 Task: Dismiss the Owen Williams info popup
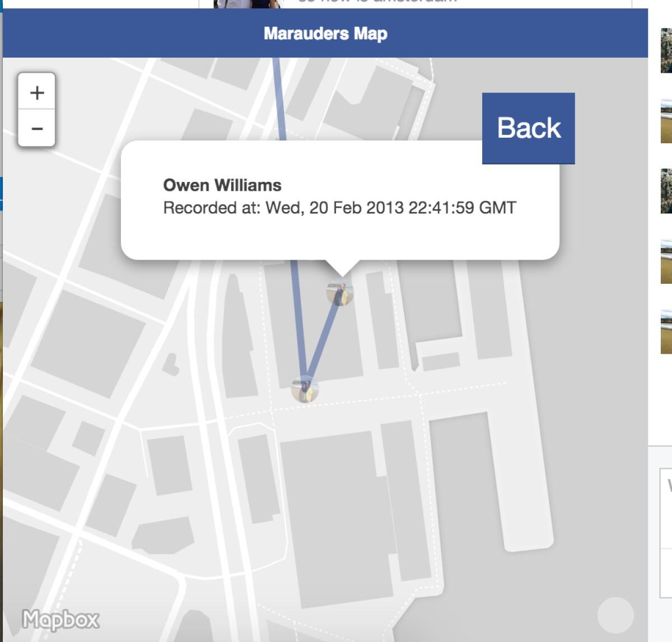[529, 128]
